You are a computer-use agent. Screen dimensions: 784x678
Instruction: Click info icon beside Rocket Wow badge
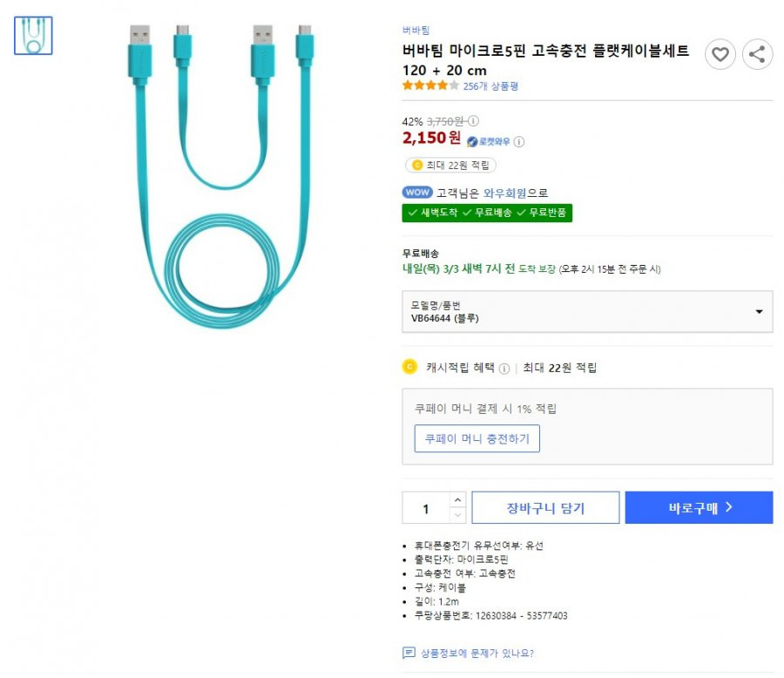519,141
